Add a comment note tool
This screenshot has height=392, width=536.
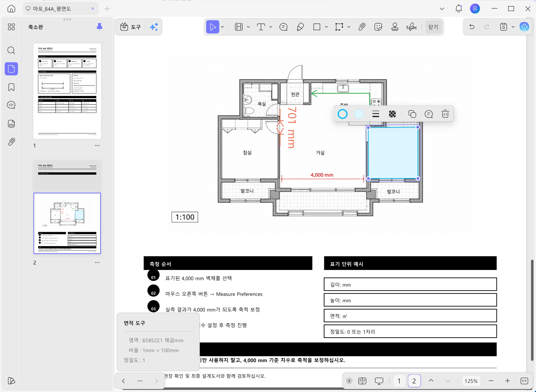pyautogui.click(x=284, y=27)
